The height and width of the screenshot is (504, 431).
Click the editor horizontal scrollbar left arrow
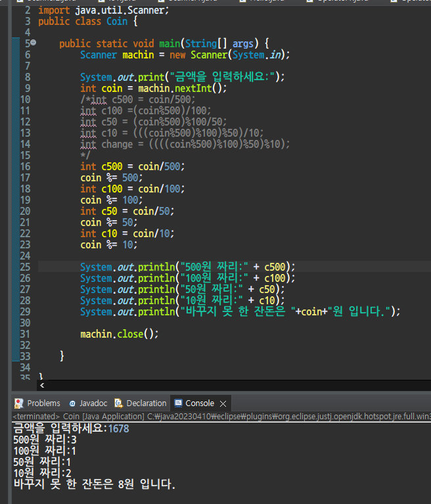point(42,385)
